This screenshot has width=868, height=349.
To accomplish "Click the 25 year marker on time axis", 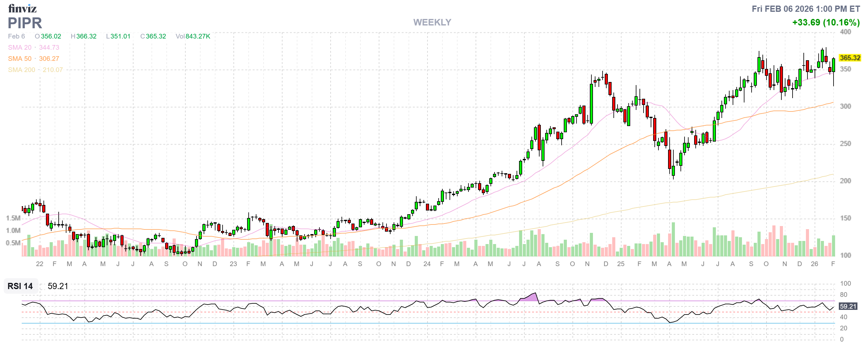I will point(621,264).
